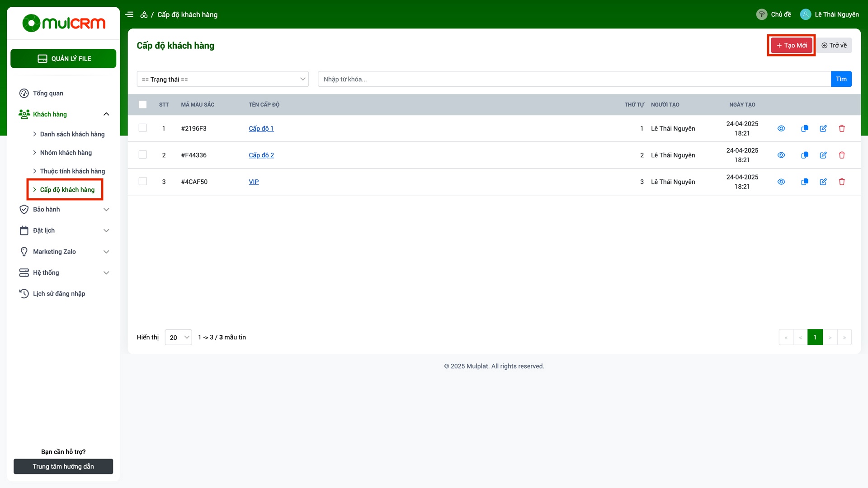Open the Trạng thái status dropdown
The image size is (868, 488).
223,79
